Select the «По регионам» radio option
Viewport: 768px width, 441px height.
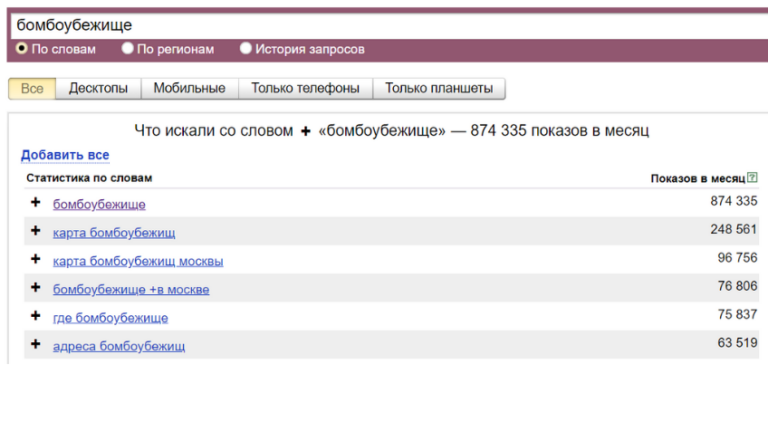(x=128, y=48)
